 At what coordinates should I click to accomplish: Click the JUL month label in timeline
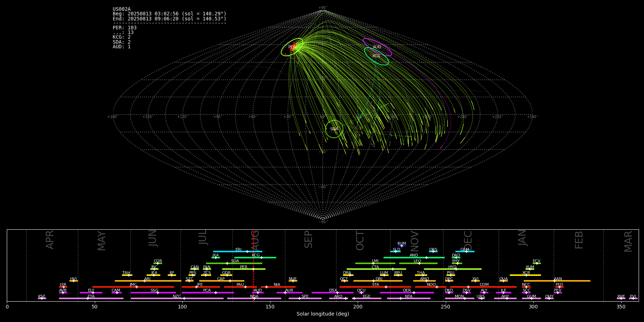pyautogui.click(x=203, y=237)
